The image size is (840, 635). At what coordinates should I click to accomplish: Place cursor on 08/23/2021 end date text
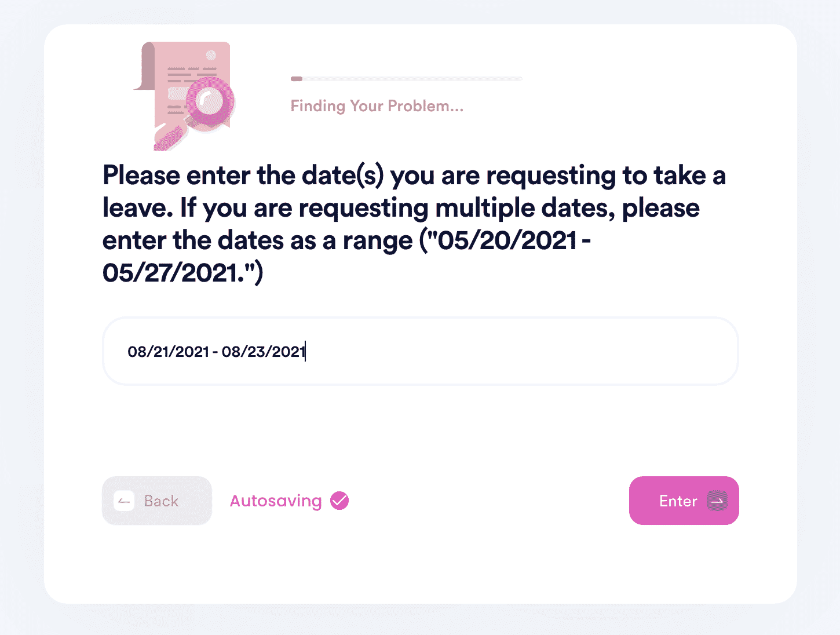pyautogui.click(x=264, y=352)
